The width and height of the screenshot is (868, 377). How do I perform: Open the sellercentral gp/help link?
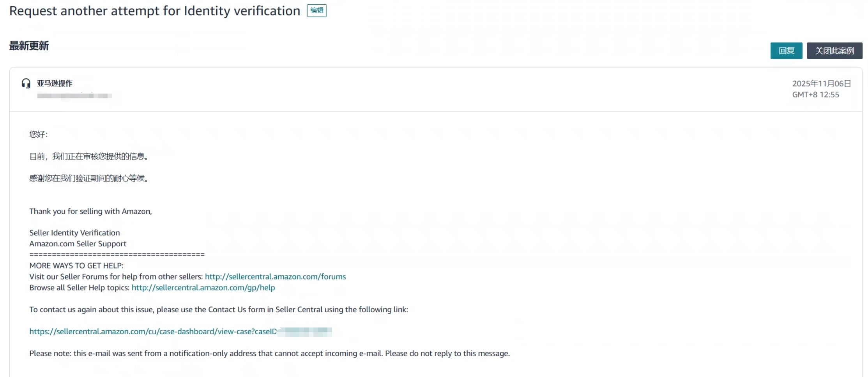coord(203,287)
